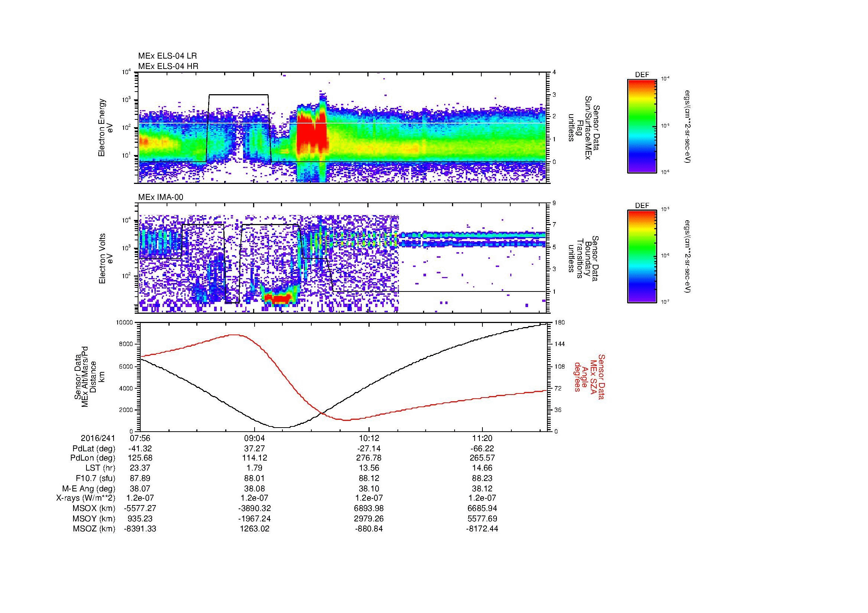Image resolution: width=868 pixels, height=613 pixels.
Task: Click the 'MSOX (km)' row label
Action: [x=94, y=508]
